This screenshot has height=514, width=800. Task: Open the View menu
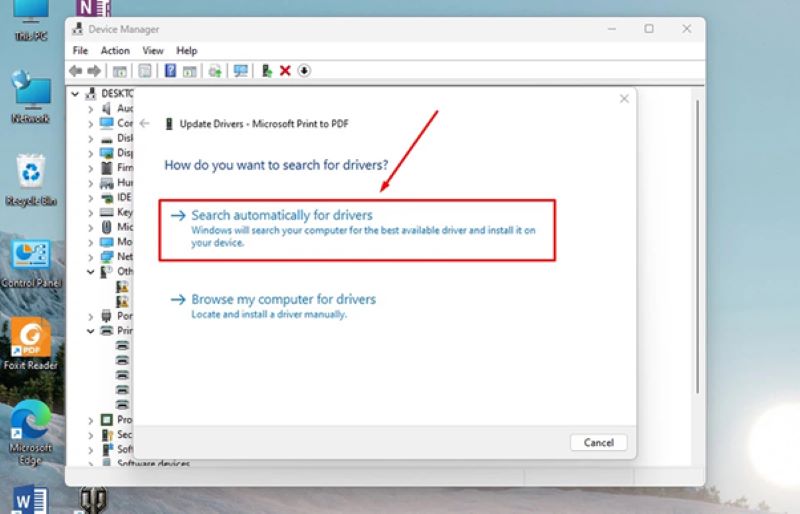[x=153, y=50]
